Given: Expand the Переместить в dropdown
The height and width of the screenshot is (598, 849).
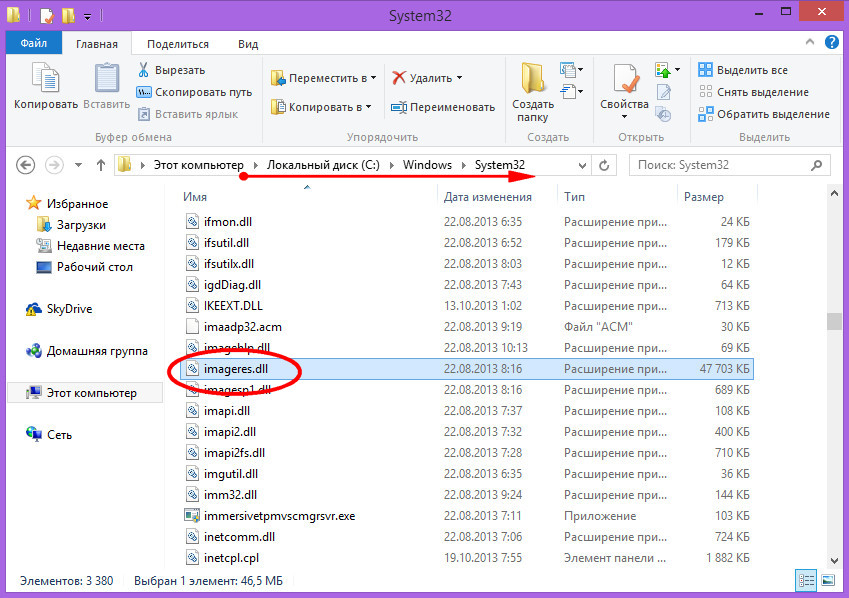Looking at the screenshot, I should click(x=374, y=78).
